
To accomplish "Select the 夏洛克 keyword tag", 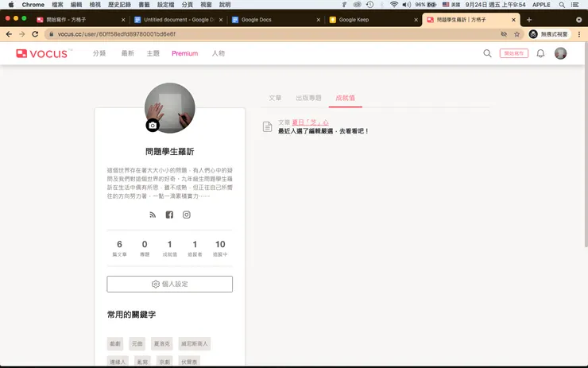I will point(161,343).
